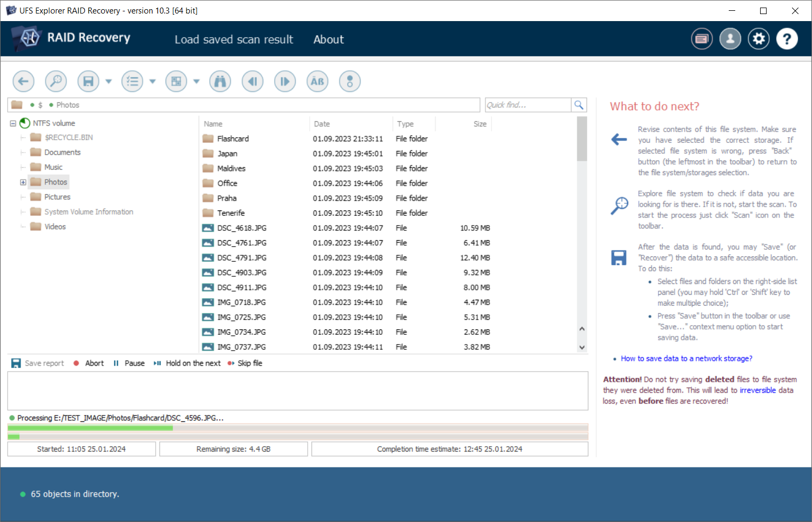Start scan with the magnifier toolbar icon

tap(56, 82)
